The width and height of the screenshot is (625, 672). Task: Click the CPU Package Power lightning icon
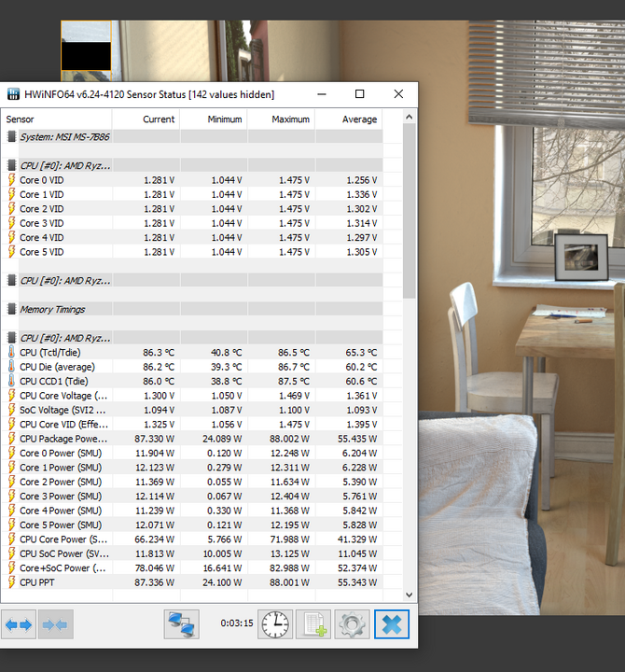pyautogui.click(x=11, y=439)
